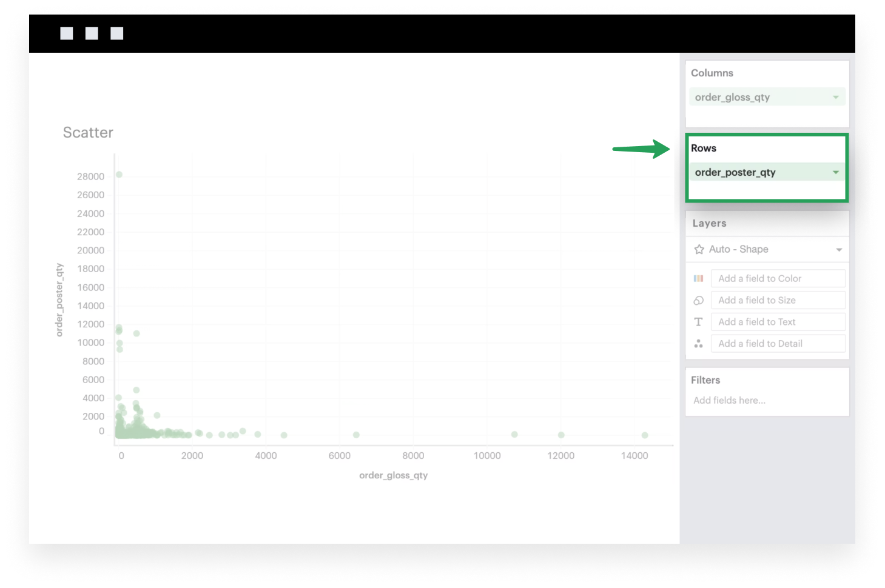Viewport: 885px width, 588px height.
Task: Select the Text (T) icon in Layers panel
Action: 698,322
